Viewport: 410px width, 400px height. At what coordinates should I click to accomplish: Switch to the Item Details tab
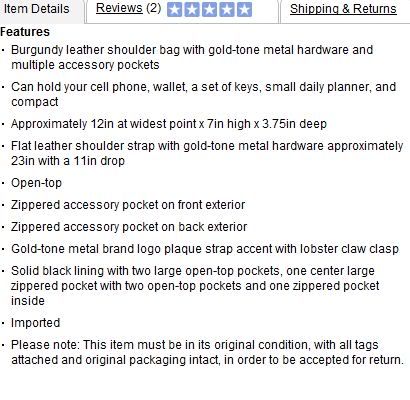36,9
